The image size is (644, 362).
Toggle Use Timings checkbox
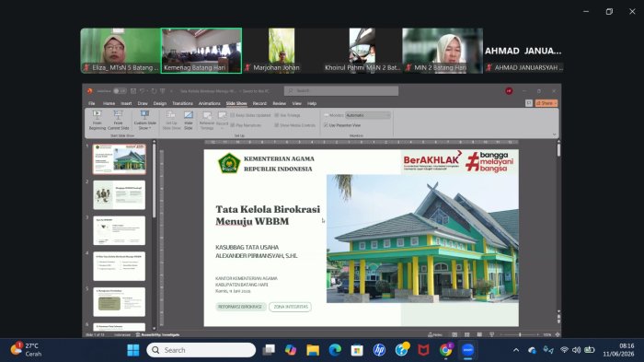[277, 115]
